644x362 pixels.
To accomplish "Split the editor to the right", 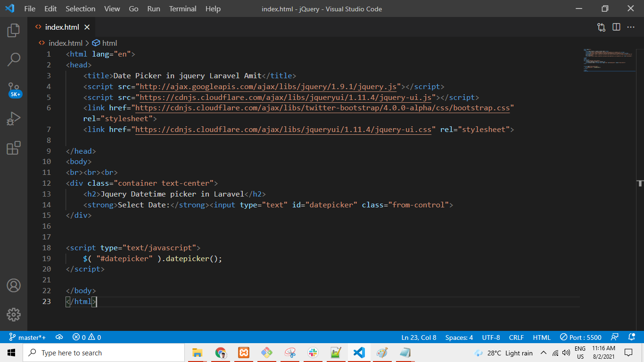I will click(x=616, y=27).
